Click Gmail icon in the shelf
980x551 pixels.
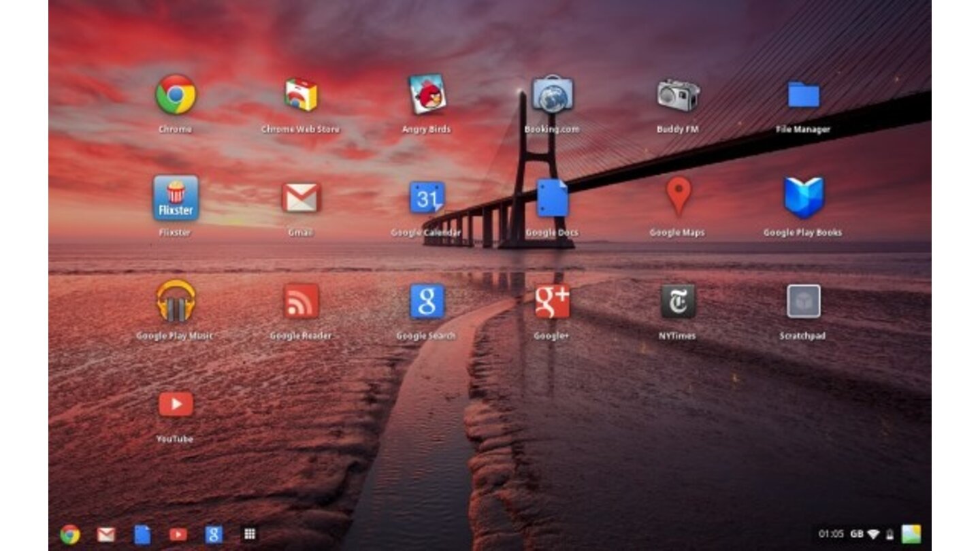[x=105, y=535]
